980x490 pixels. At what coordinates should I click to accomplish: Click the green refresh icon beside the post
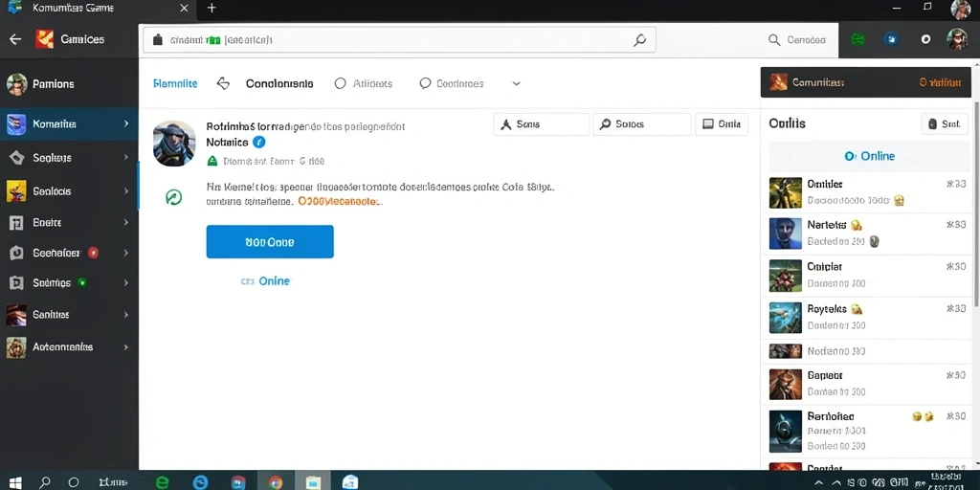(174, 197)
